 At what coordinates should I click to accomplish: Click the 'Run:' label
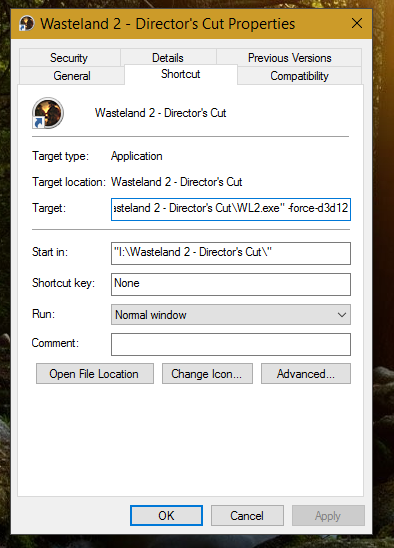pos(44,314)
